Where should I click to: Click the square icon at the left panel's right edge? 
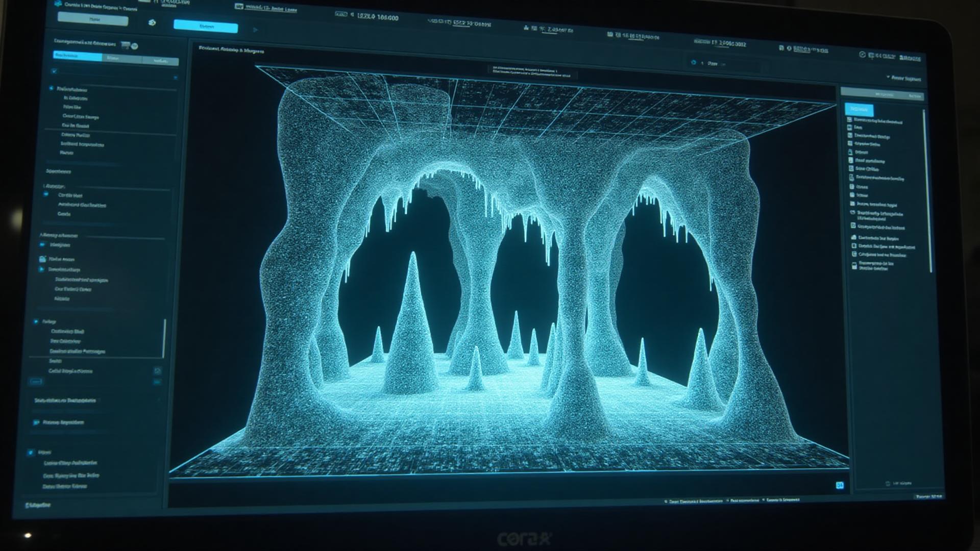(x=157, y=371)
